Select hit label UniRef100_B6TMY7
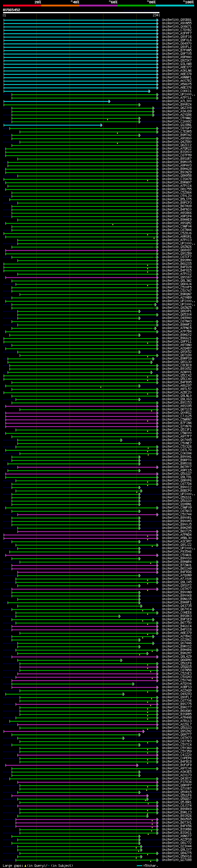The height and width of the screenshot is (868, 197). [177, 467]
